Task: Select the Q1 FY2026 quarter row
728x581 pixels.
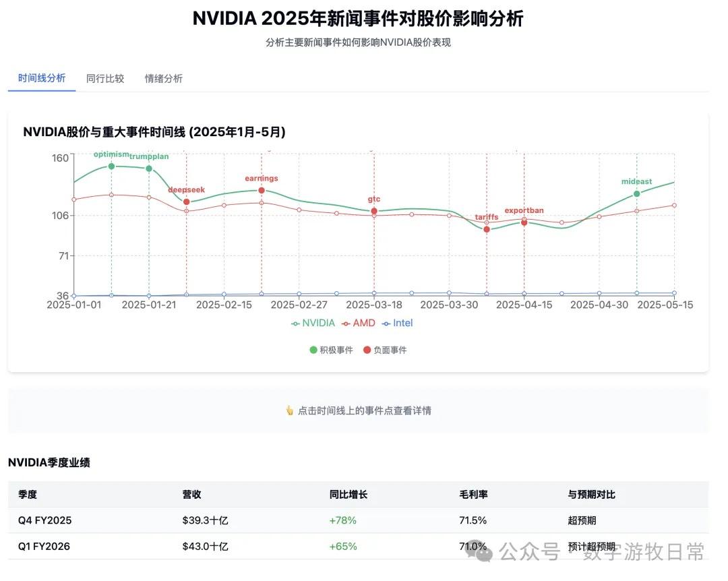Action: 358,546
